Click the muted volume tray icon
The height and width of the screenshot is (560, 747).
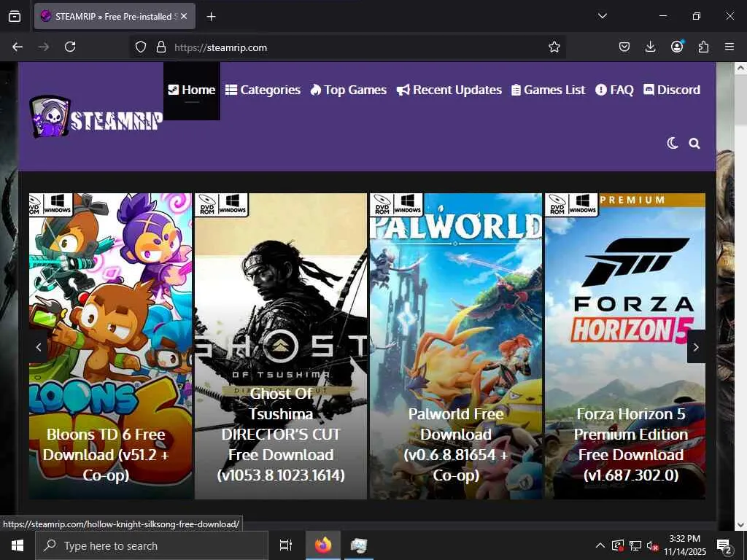(653, 545)
